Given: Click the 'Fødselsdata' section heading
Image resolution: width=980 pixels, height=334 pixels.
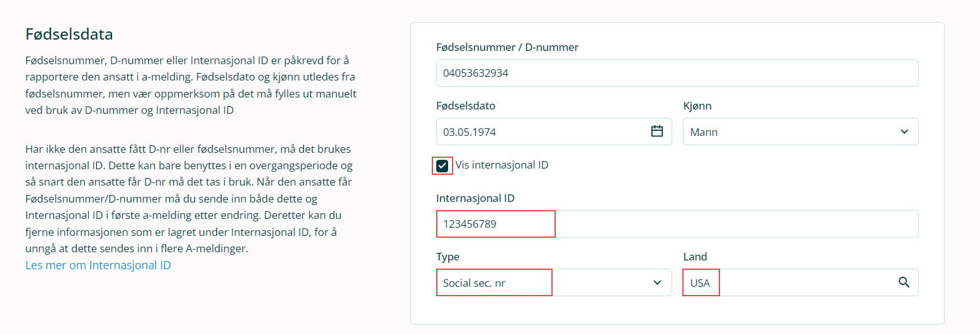Looking at the screenshot, I should 69,34.
